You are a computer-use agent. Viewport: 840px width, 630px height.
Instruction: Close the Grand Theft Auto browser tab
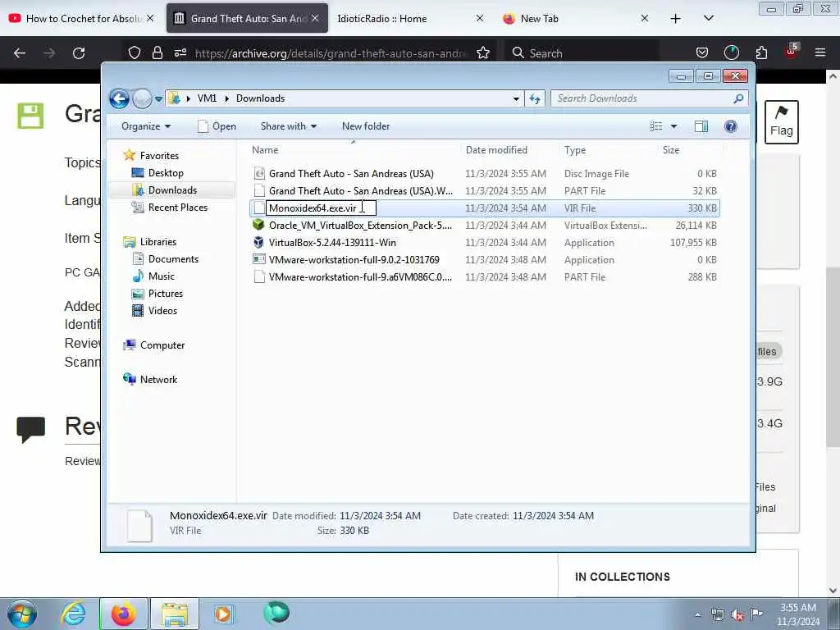[x=315, y=18]
